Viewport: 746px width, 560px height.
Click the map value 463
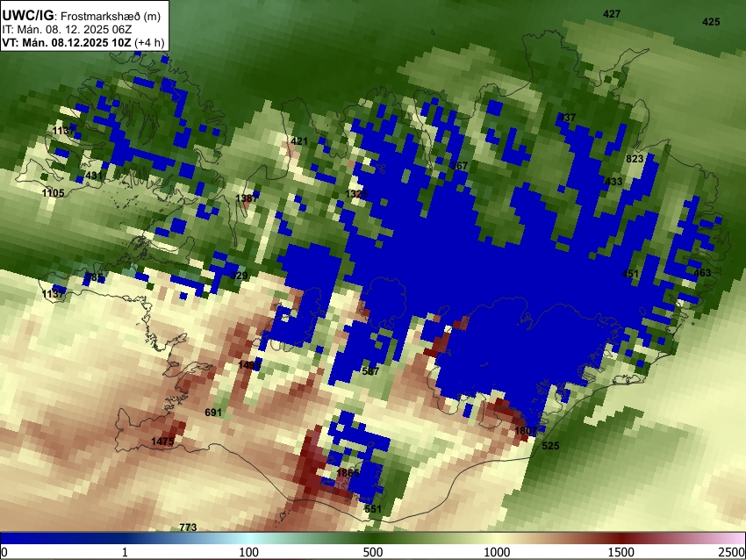pyautogui.click(x=702, y=273)
